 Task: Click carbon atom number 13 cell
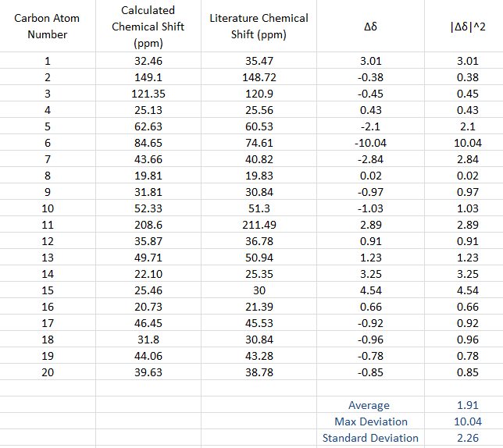(x=48, y=257)
